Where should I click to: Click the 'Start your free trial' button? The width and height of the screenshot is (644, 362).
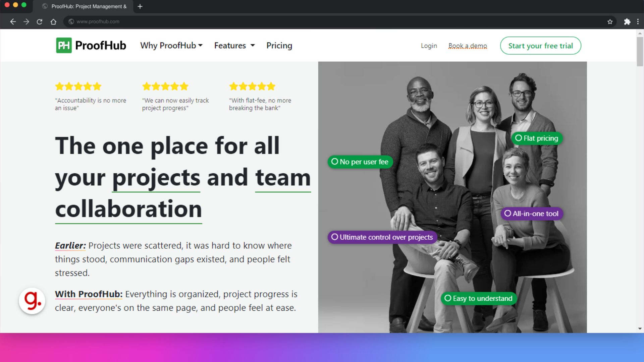point(540,46)
